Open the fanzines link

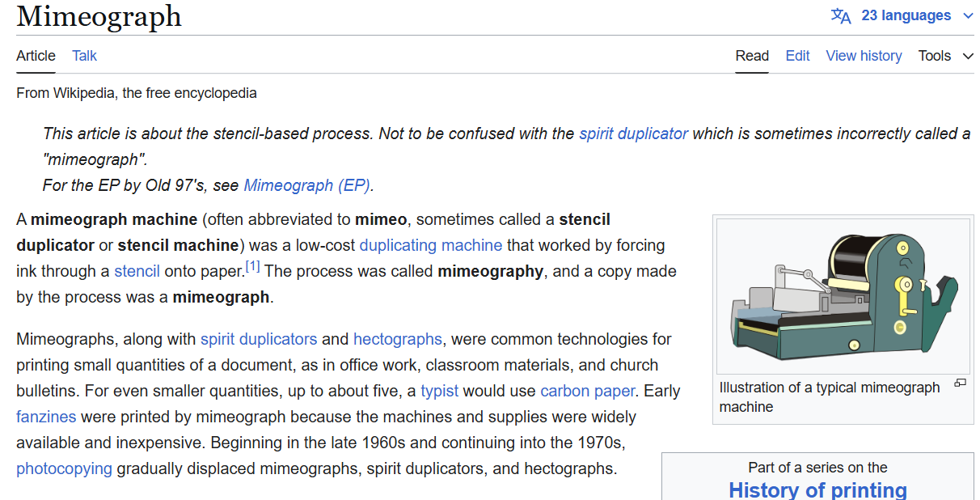click(x=46, y=417)
